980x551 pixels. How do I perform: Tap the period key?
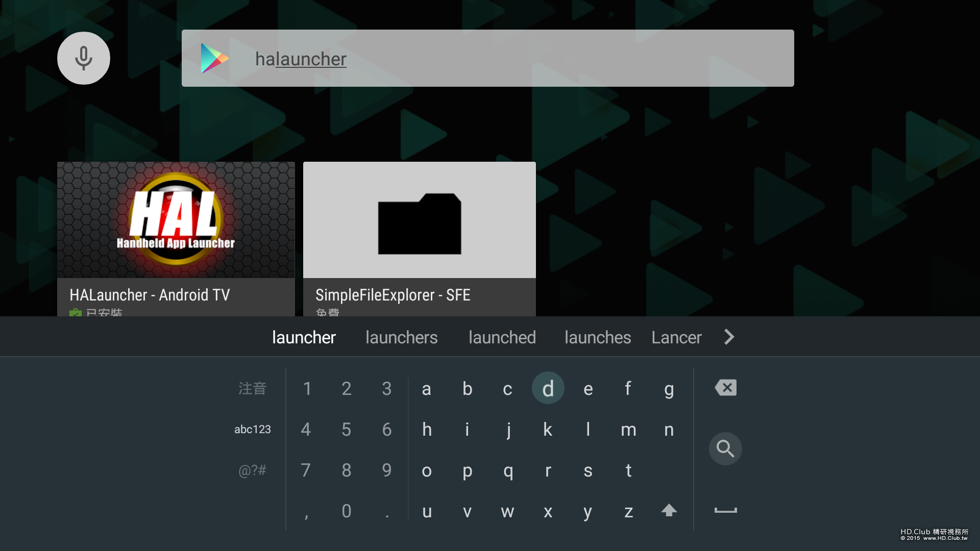pyautogui.click(x=387, y=515)
